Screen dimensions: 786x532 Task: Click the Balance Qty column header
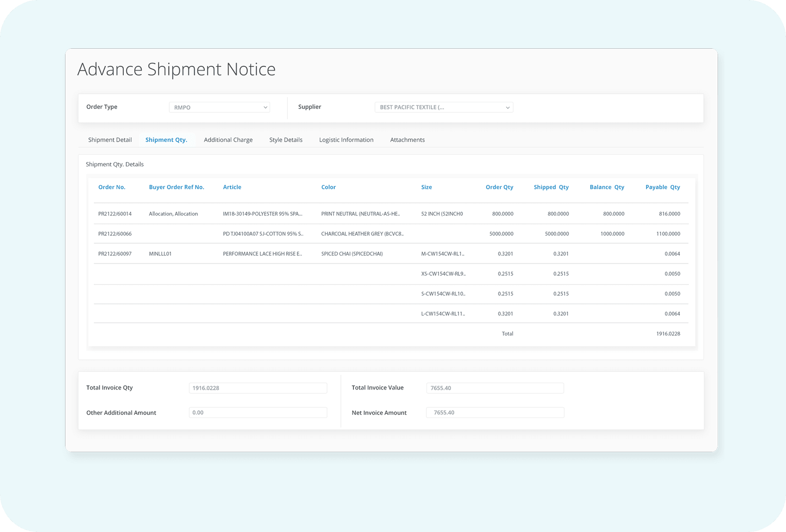tap(607, 187)
